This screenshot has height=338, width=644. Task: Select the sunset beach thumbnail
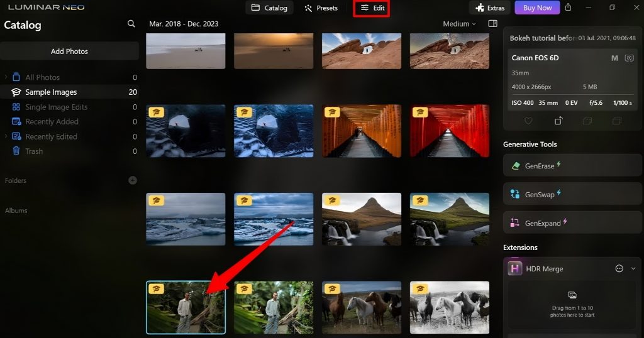pos(274,51)
